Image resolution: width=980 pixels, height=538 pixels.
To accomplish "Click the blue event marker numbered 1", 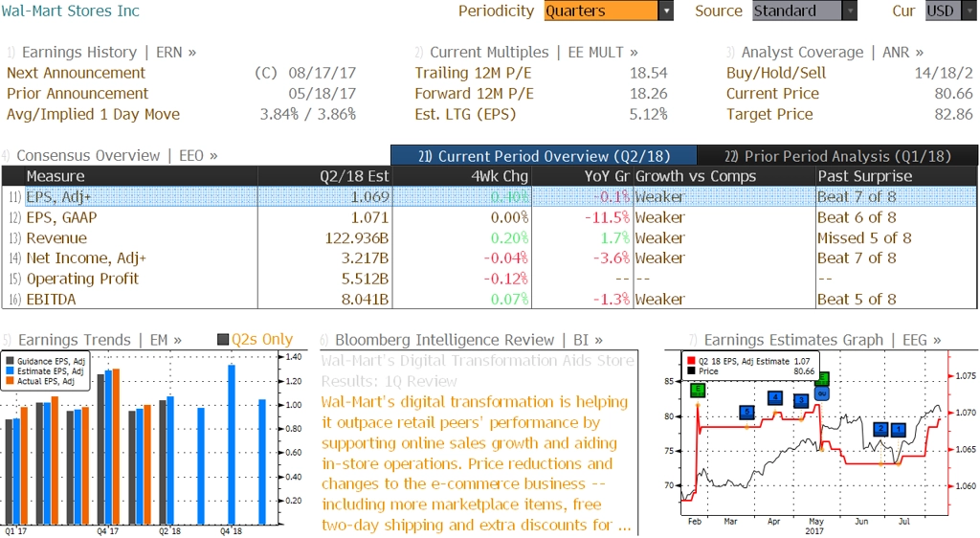I will tap(898, 429).
